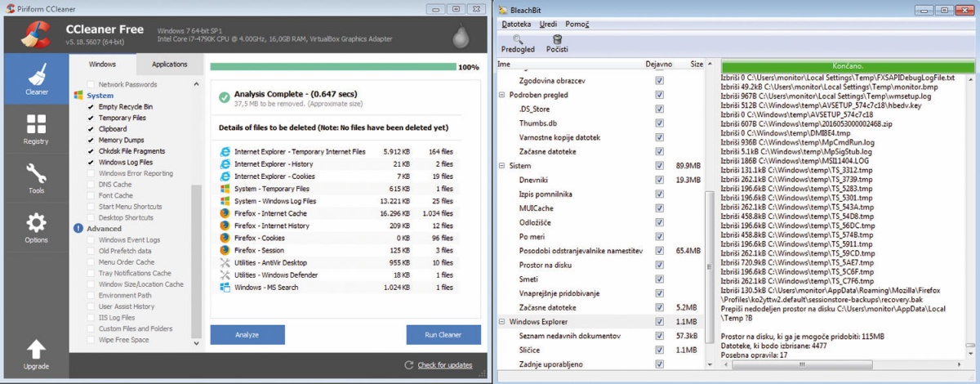Toggle Prostor na disku checkbox in BleachBit
Viewport: 980px width, 384px height.
[659, 265]
